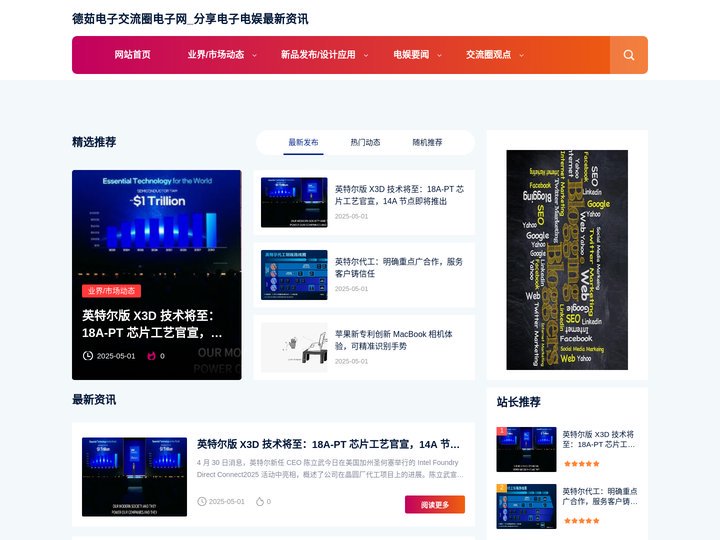This screenshot has height=540, width=720.
Task: Click the 最新资讯 article excerpt starting 4 月 30 日消息
Action: [x=330, y=468]
